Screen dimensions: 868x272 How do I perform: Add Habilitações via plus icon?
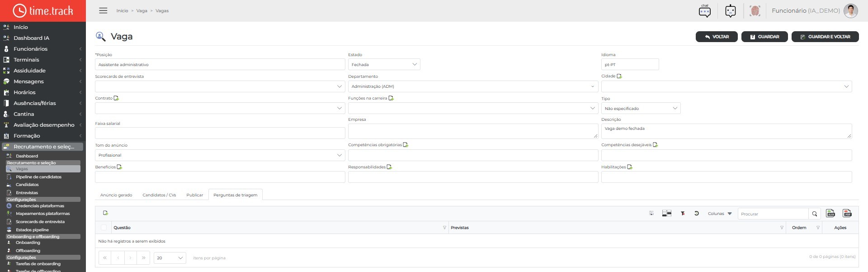click(630, 167)
